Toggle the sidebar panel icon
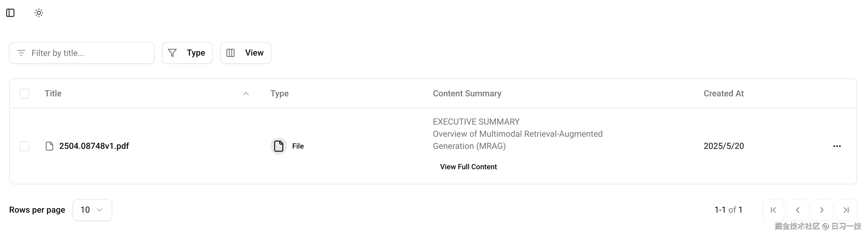The image size is (868, 237). click(x=10, y=12)
